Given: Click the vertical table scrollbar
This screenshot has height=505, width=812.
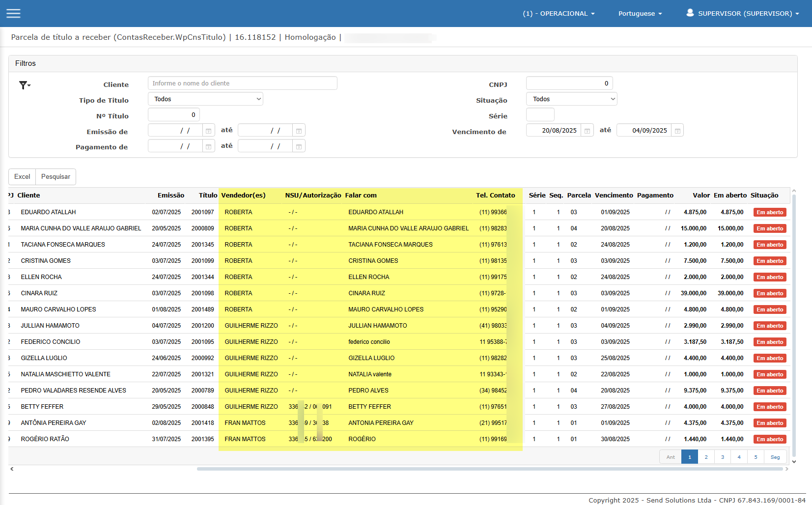Looking at the screenshot, I should (x=794, y=324).
